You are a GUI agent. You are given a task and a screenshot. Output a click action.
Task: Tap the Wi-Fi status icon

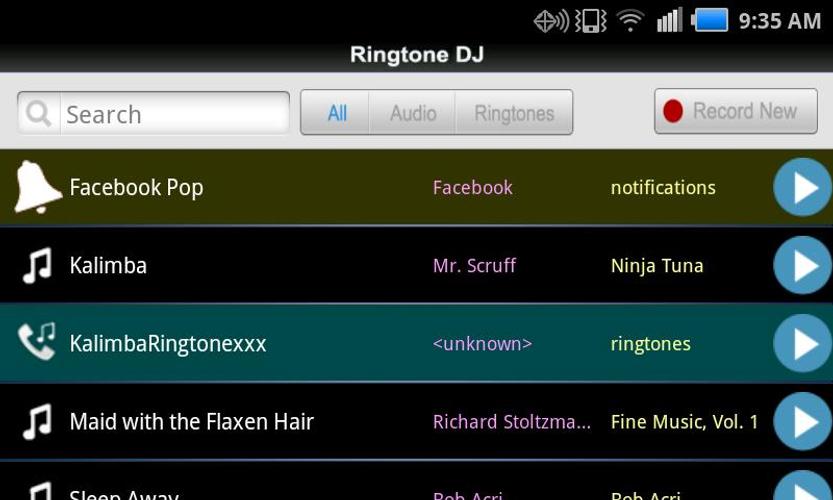[630, 22]
